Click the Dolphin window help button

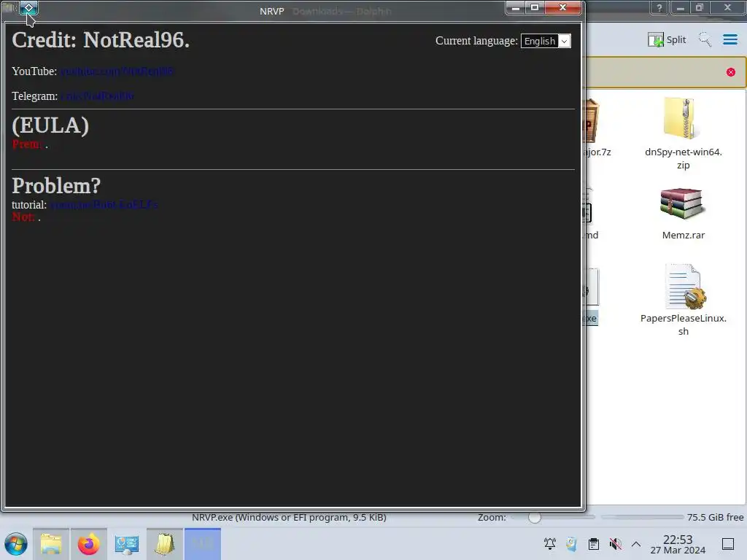coord(659,7)
